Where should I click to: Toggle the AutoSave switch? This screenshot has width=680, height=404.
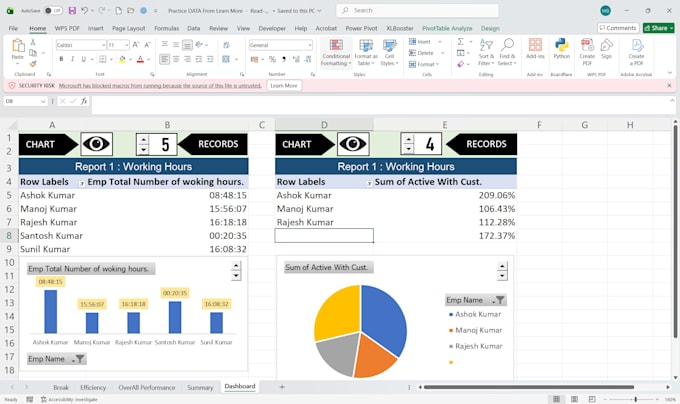(53, 10)
